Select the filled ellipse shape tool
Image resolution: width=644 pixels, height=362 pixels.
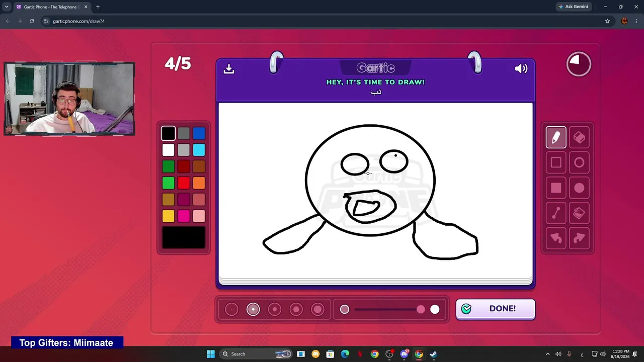[x=579, y=188]
